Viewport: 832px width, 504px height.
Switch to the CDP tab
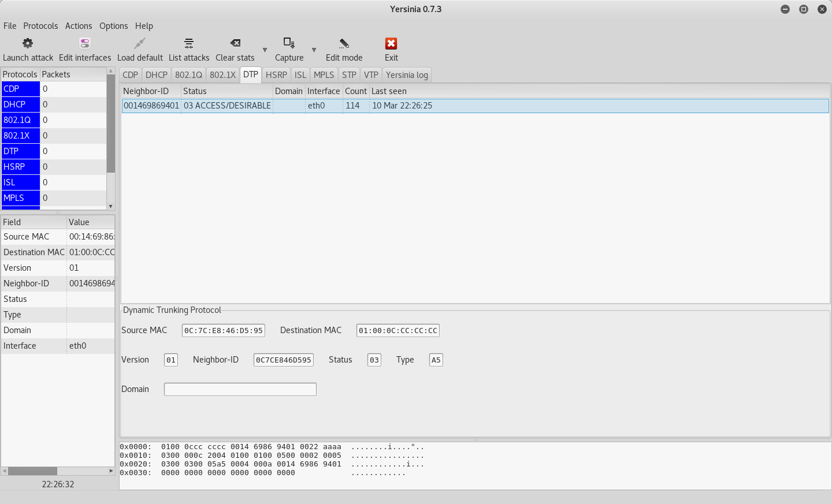[131, 75]
